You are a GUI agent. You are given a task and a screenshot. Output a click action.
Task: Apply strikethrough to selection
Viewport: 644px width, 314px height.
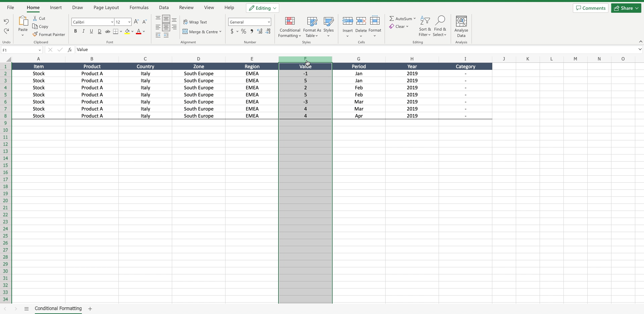[x=107, y=31]
